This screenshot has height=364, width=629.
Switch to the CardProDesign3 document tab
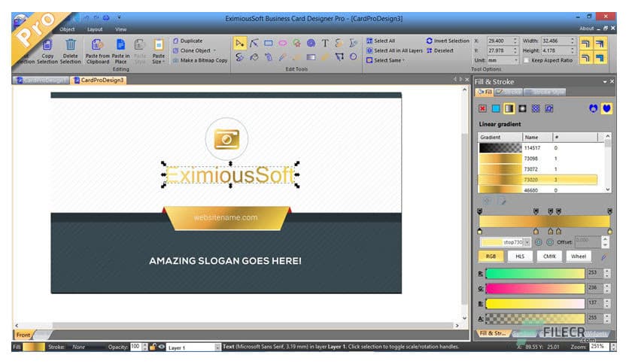coord(99,80)
